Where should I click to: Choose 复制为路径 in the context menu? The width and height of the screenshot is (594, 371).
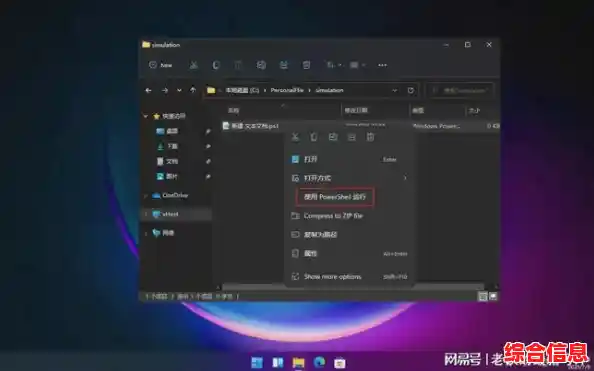tap(349, 235)
